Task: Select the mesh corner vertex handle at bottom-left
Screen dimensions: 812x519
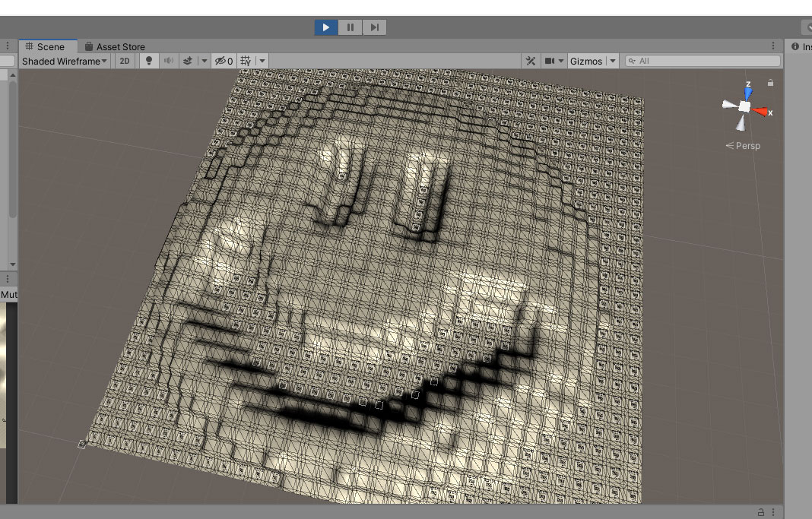Action: pyautogui.click(x=82, y=444)
